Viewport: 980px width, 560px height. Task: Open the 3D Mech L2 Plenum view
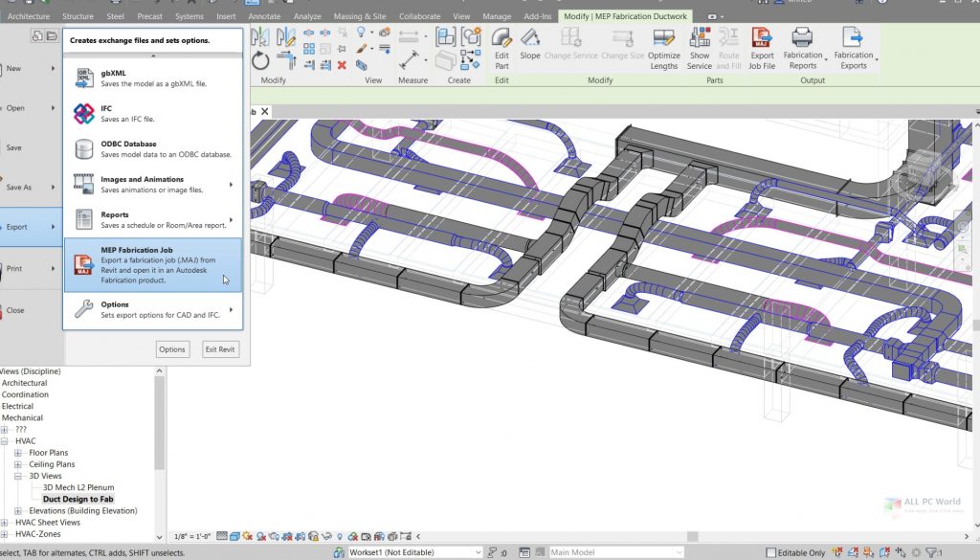78,487
